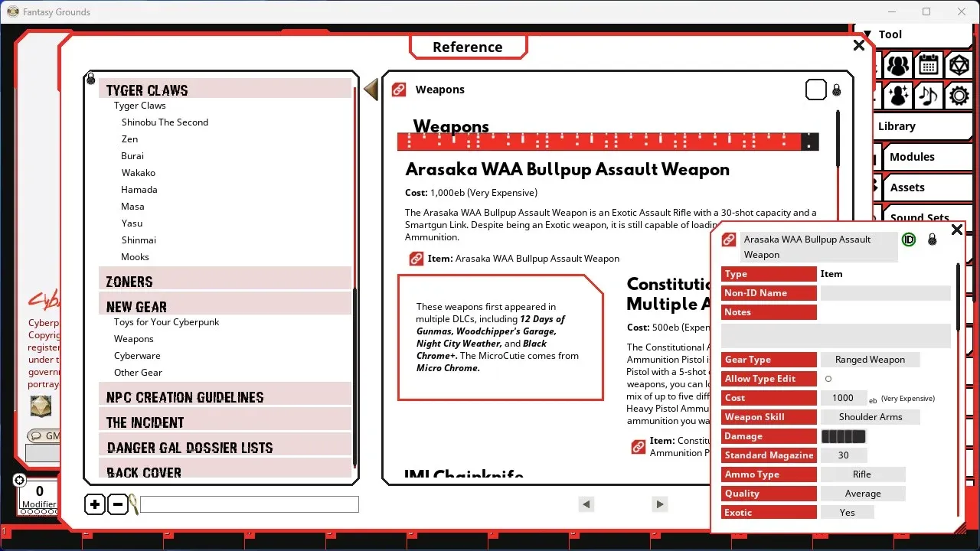Open the sparkle-person effects icon
980x551 pixels.
point(898,95)
